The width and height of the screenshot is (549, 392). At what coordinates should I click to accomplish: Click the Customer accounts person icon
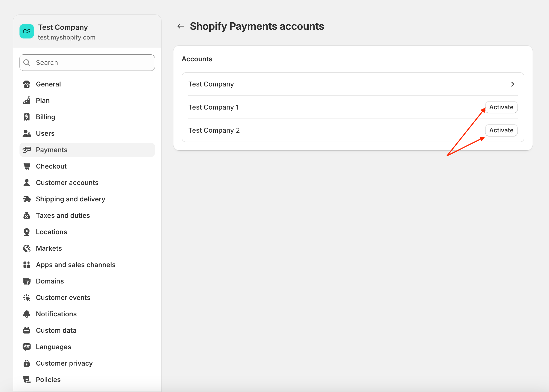pos(27,183)
